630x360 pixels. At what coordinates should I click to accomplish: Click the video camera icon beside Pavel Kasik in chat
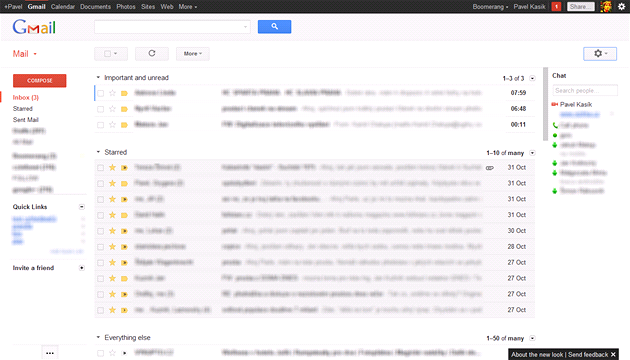pyautogui.click(x=555, y=104)
